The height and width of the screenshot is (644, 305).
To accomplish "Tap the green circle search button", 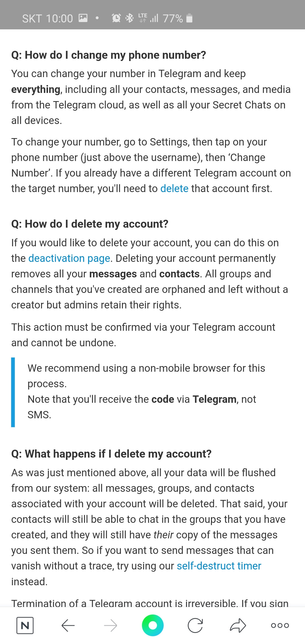I will click(x=153, y=625).
